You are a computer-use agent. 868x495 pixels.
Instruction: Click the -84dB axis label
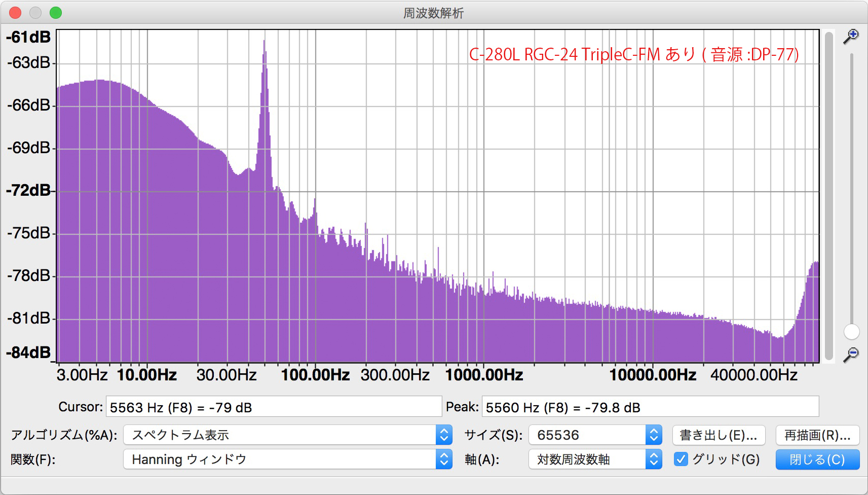click(28, 352)
